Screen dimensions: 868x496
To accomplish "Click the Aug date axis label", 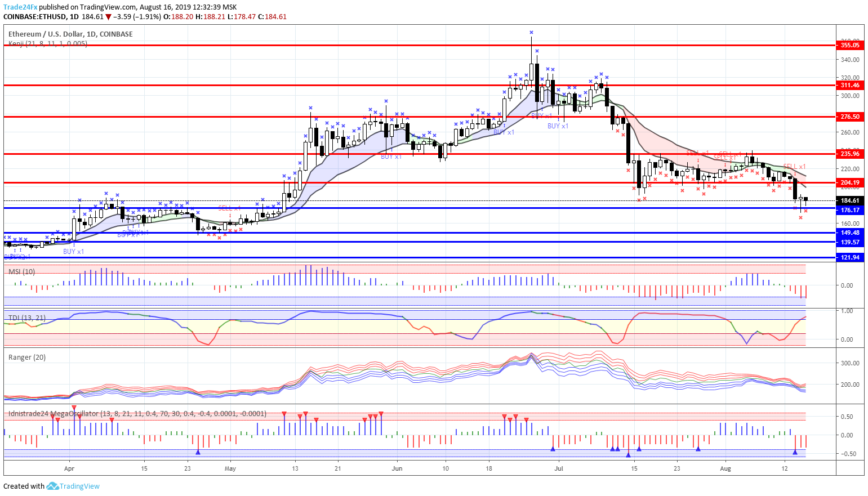I will 725,468.
